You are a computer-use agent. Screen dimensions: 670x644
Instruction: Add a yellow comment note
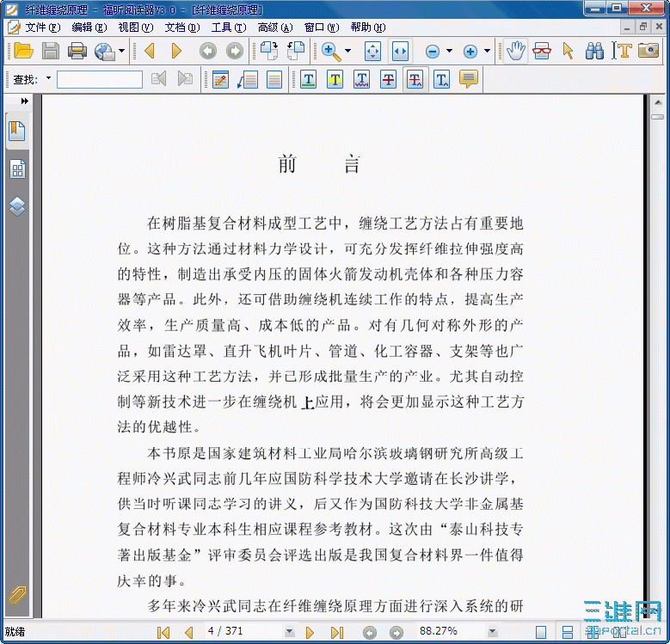pyautogui.click(x=469, y=79)
